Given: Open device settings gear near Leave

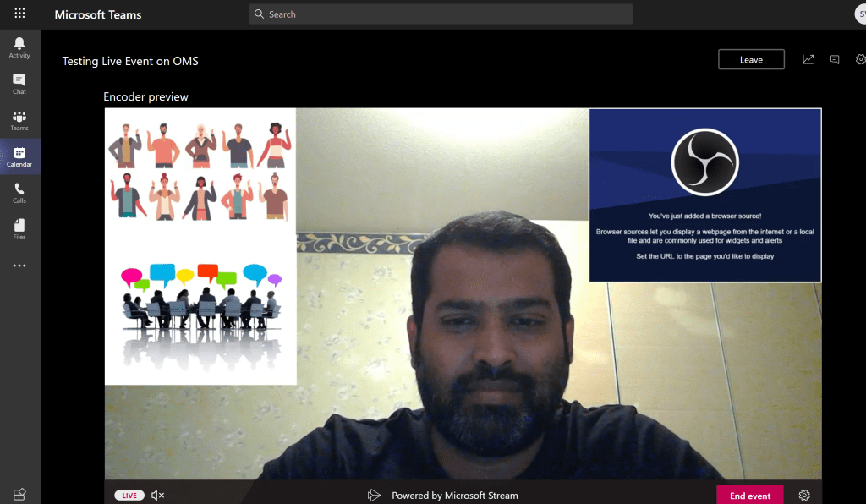Looking at the screenshot, I should coord(860,59).
